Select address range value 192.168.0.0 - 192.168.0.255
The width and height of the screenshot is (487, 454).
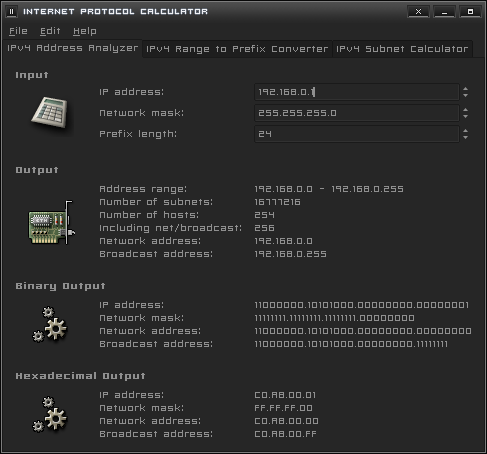tap(329, 189)
